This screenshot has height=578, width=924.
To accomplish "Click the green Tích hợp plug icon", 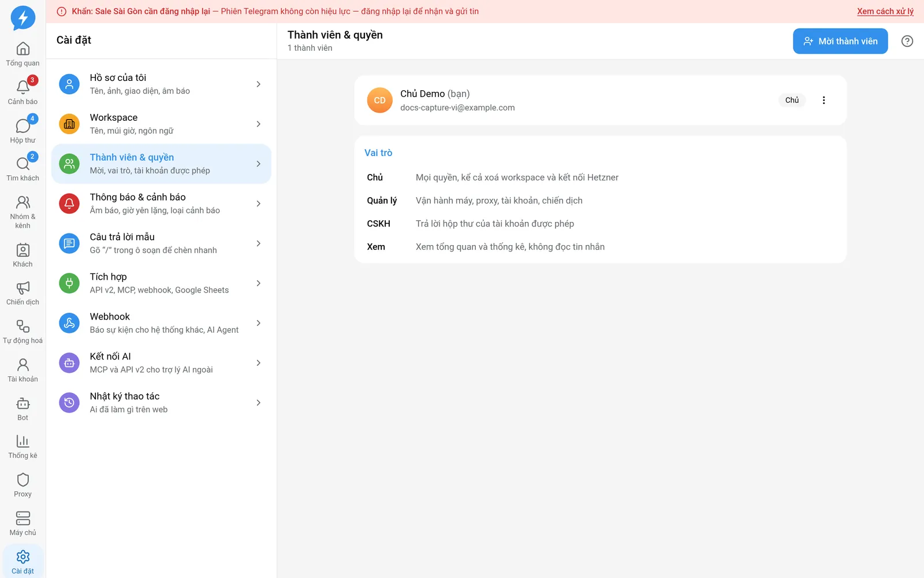I will point(69,283).
